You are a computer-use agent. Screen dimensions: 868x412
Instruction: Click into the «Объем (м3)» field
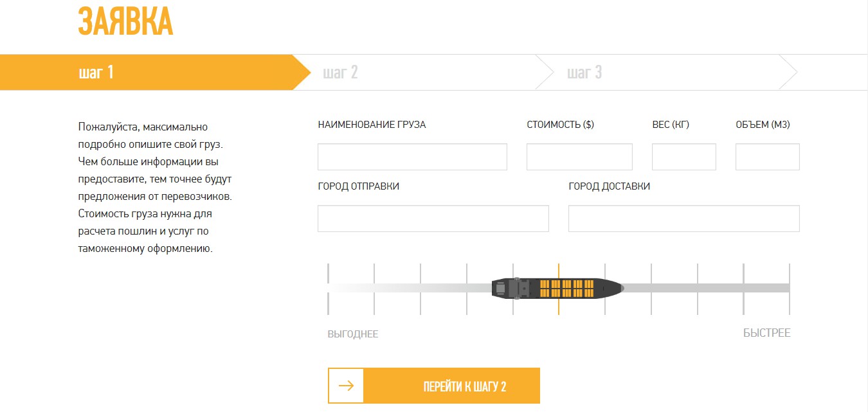pyautogui.click(x=767, y=157)
